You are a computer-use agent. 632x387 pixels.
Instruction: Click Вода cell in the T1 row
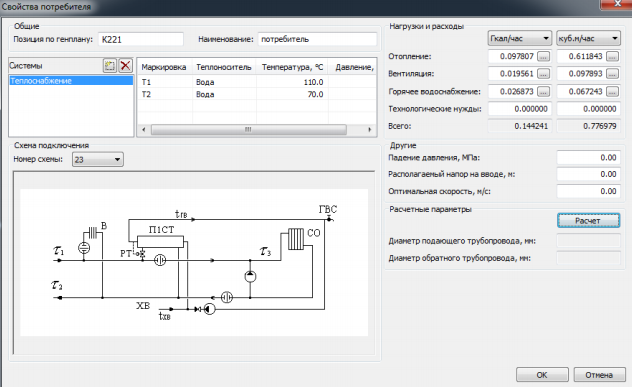[x=224, y=82]
